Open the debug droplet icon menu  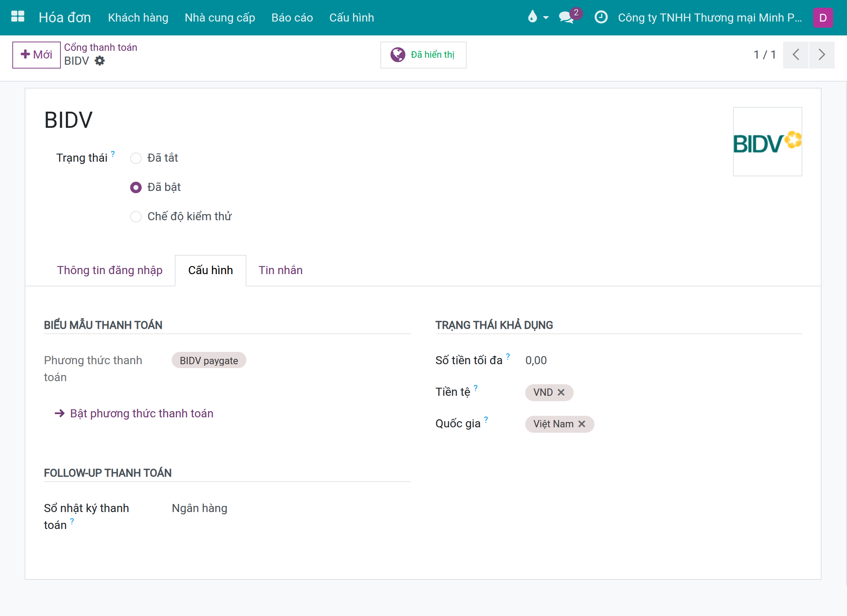537,17
